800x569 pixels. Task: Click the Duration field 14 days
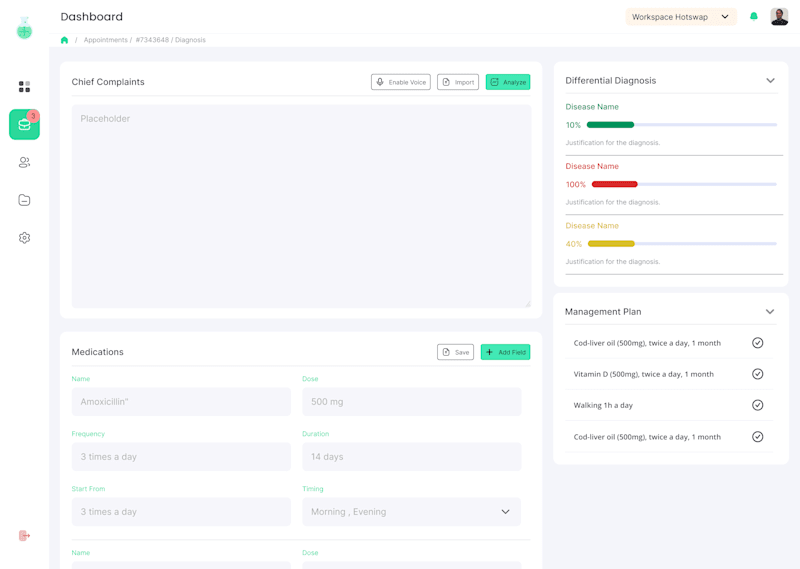click(x=412, y=457)
